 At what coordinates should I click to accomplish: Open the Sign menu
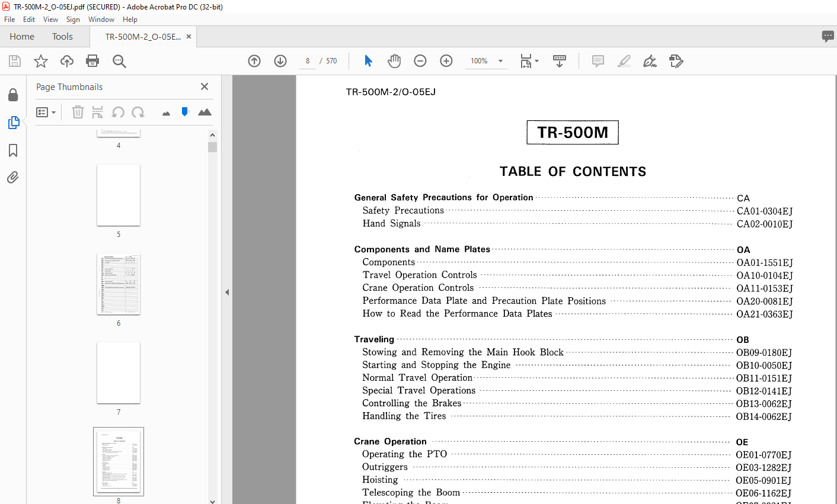(x=73, y=20)
